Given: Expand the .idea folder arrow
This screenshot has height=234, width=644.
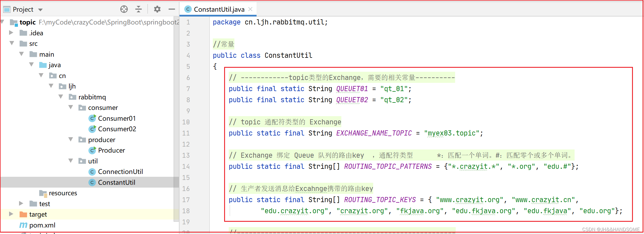Looking at the screenshot, I should pos(11,32).
